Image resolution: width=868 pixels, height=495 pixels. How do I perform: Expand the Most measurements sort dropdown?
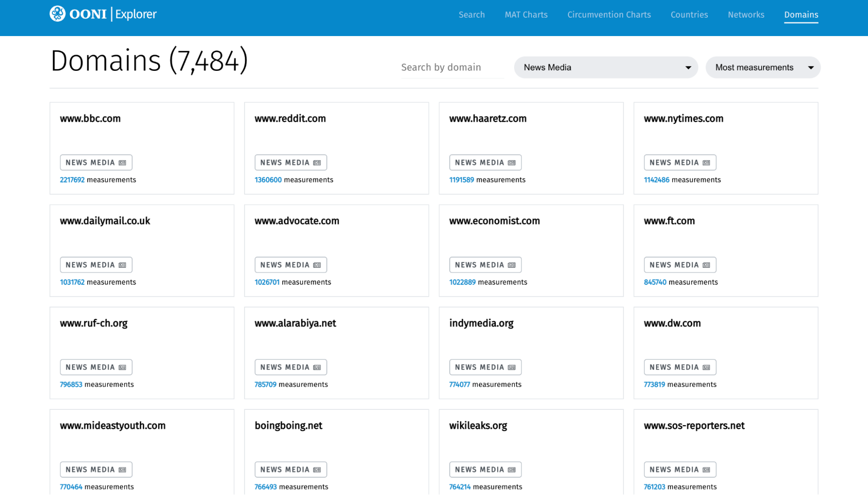762,67
